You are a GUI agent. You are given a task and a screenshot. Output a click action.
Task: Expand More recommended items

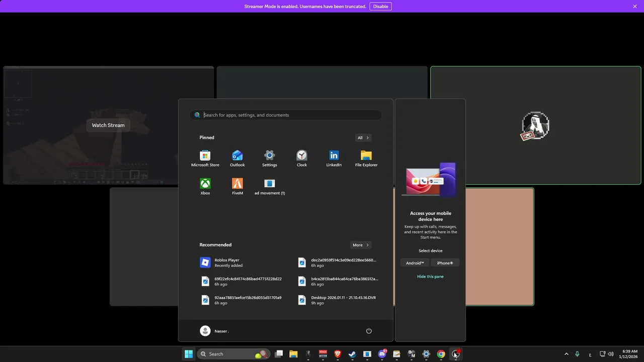[x=361, y=245]
